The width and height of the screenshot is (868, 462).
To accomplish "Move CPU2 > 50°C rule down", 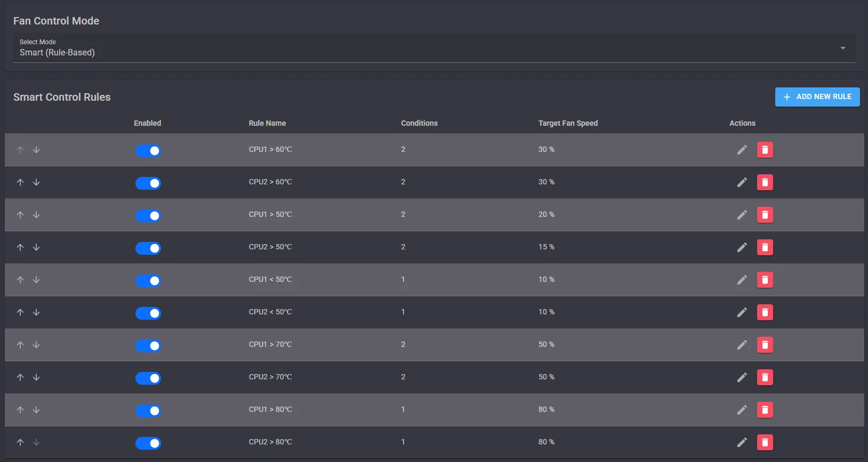I will click(x=36, y=247).
